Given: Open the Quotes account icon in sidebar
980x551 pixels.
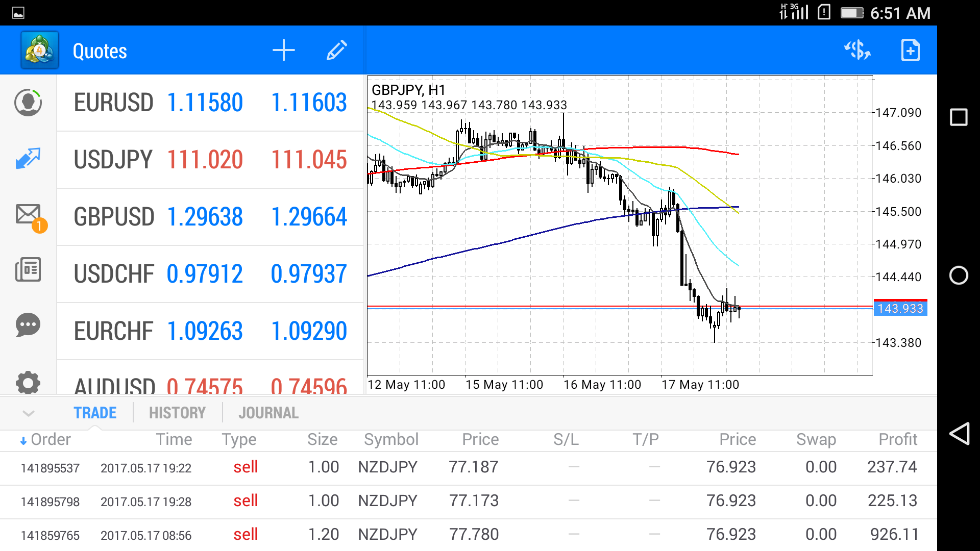Looking at the screenshot, I should (28, 103).
